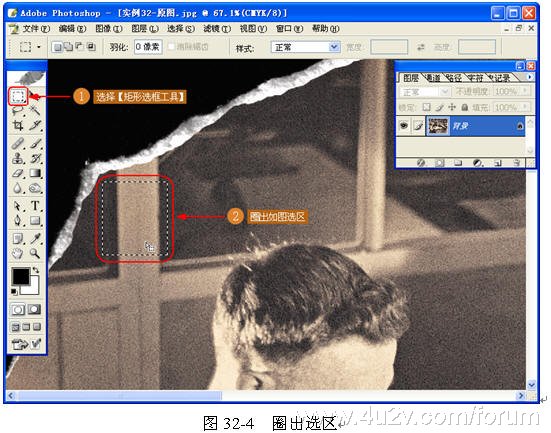
Task: Select the Magic Wand tool
Action: (35, 110)
